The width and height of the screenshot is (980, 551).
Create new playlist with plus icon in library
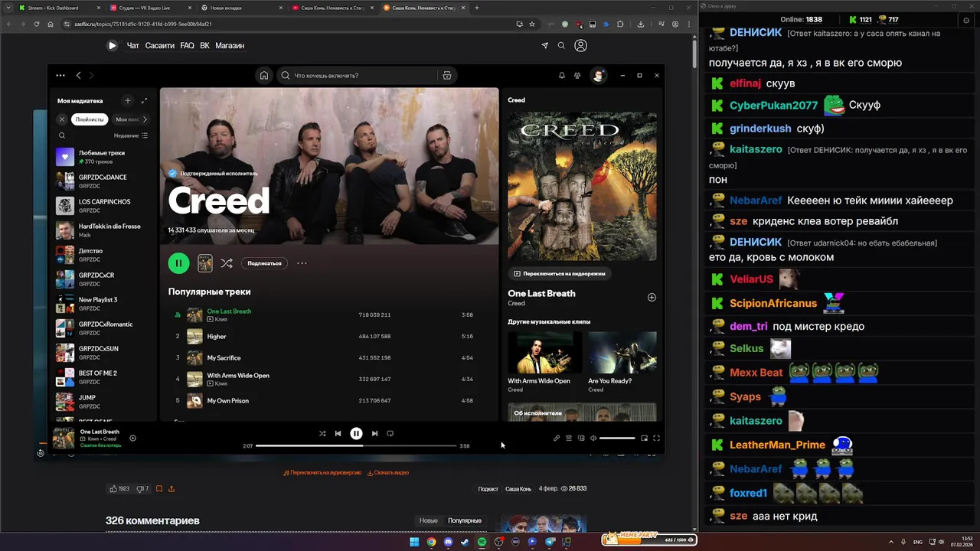point(128,100)
